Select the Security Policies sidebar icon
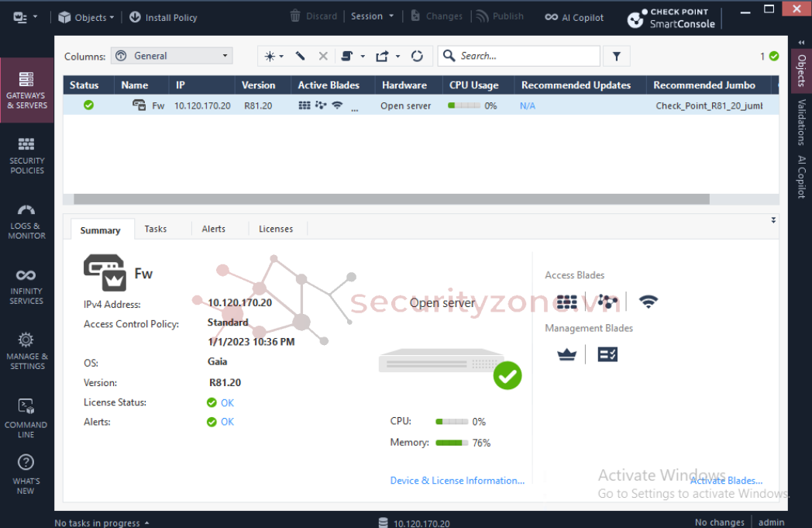This screenshot has height=528, width=812. tap(27, 152)
